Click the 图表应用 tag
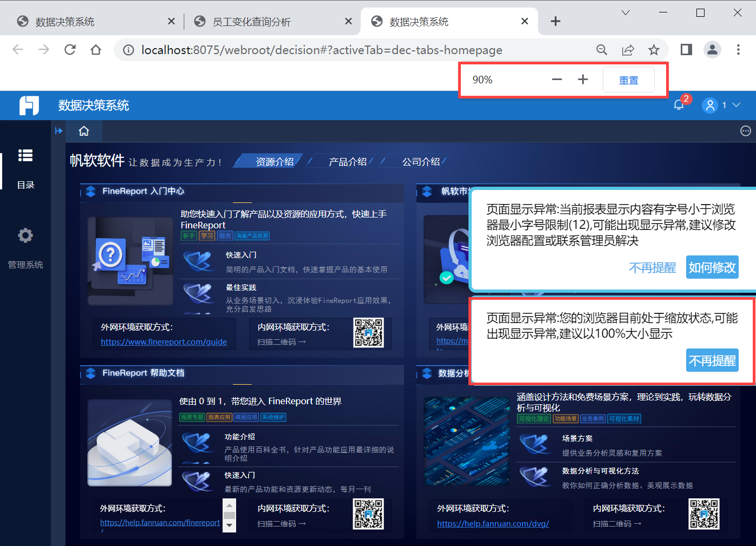756x546 pixels. coord(219,417)
